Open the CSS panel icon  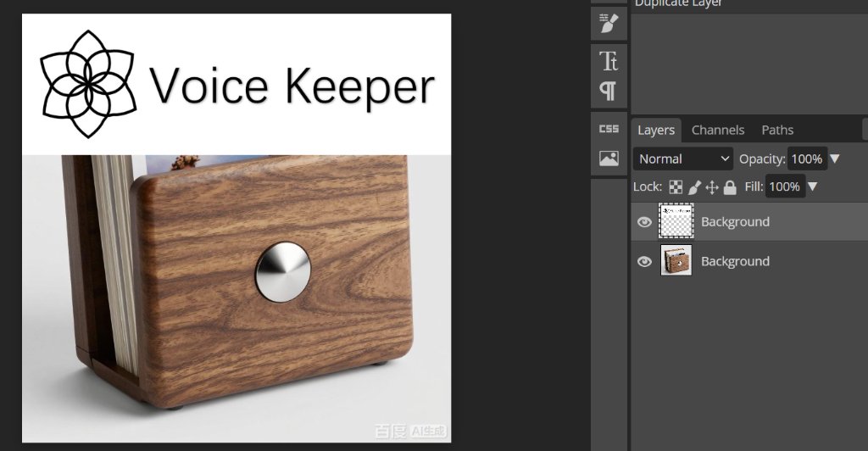tap(609, 129)
